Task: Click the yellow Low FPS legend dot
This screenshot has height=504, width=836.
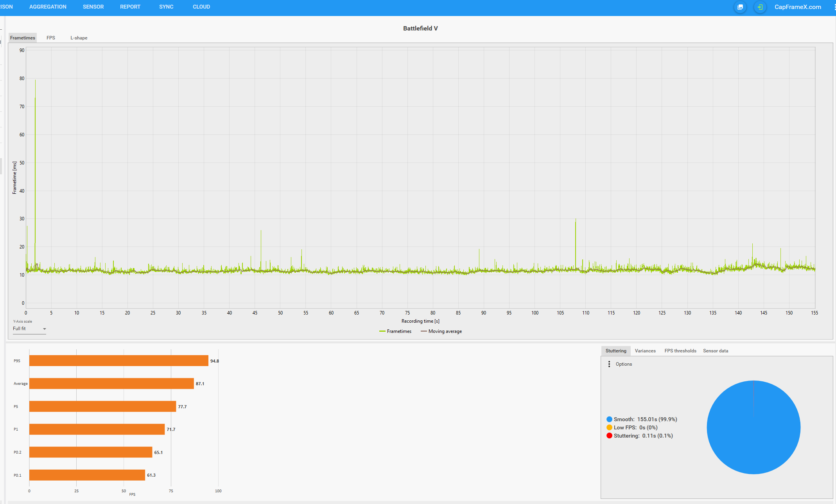Action: point(609,427)
